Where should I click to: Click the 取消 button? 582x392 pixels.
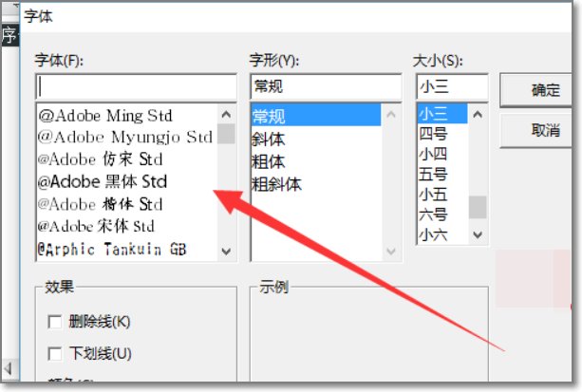click(x=536, y=131)
